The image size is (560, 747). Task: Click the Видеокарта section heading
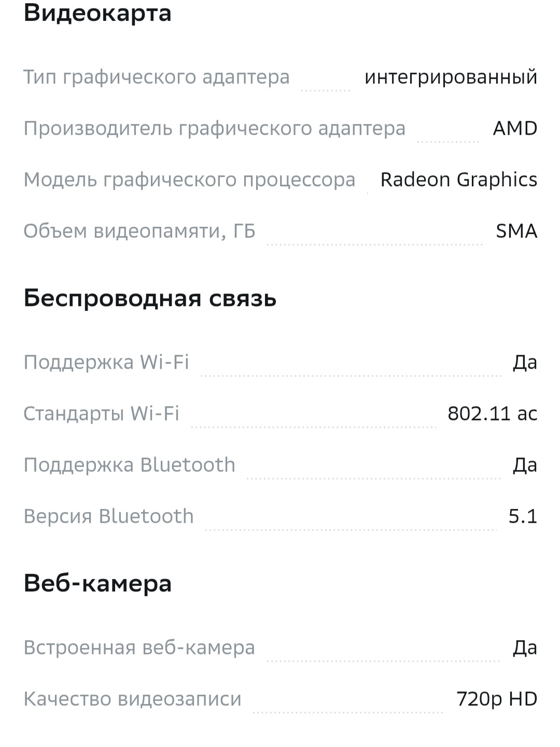(97, 13)
